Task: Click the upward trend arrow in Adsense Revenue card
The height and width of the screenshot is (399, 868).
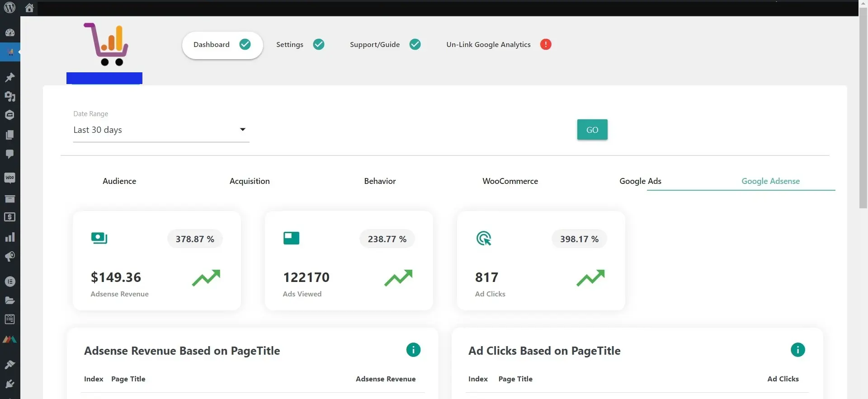Action: pos(206,278)
